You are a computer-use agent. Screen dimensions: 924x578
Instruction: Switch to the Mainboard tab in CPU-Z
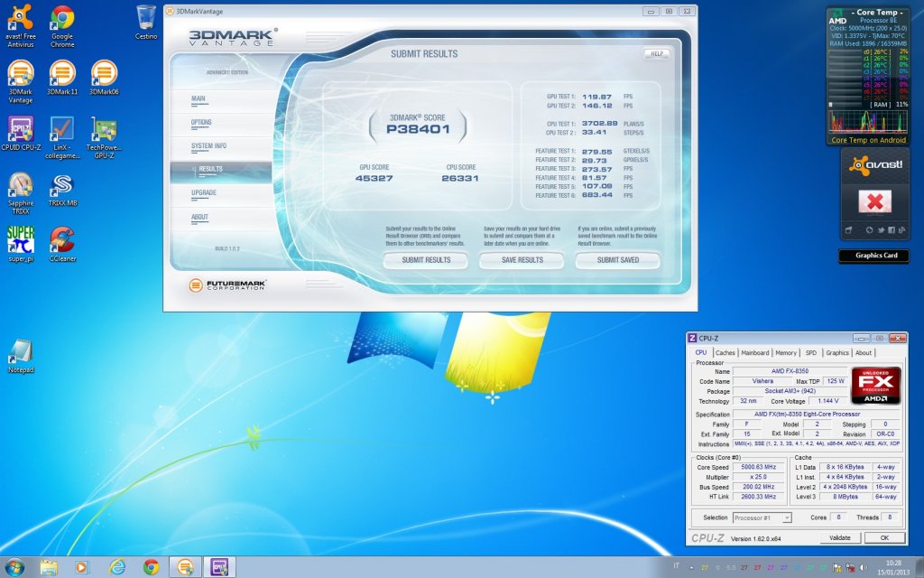click(755, 353)
